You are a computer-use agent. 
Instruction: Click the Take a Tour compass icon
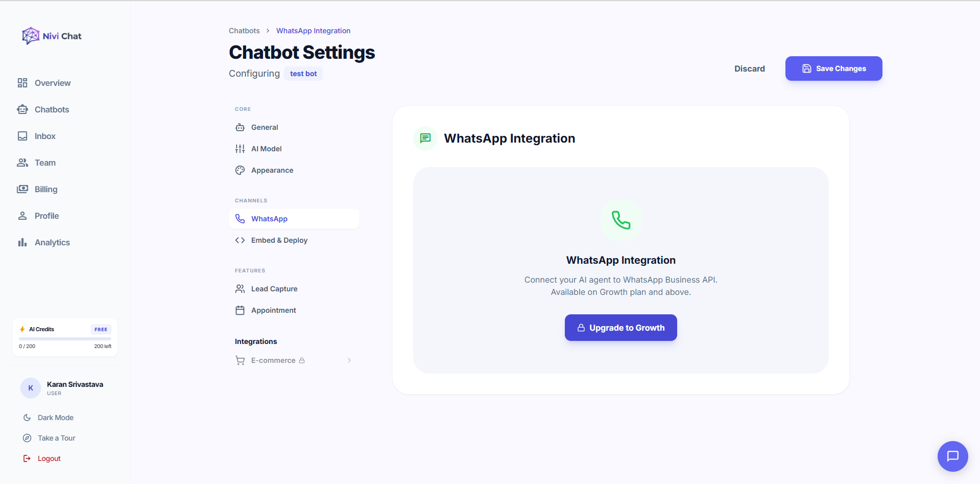[27, 438]
